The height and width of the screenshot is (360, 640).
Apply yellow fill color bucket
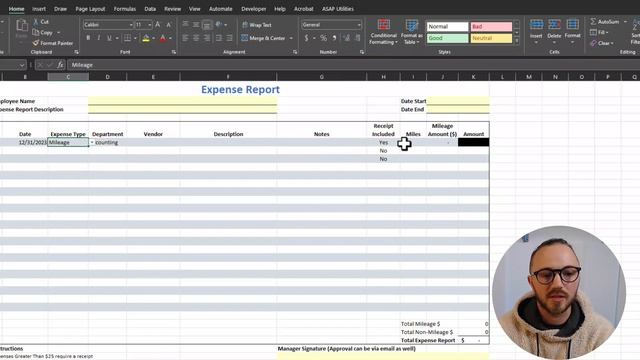146,38
